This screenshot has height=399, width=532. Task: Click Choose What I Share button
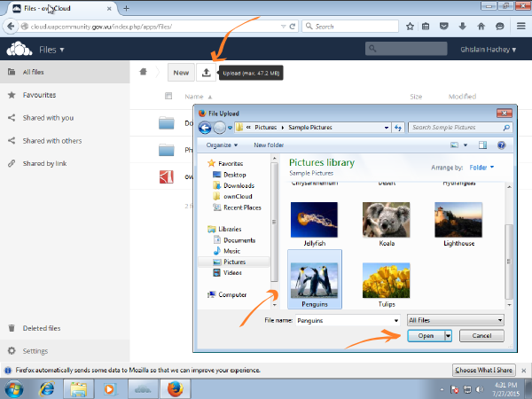[483, 370]
